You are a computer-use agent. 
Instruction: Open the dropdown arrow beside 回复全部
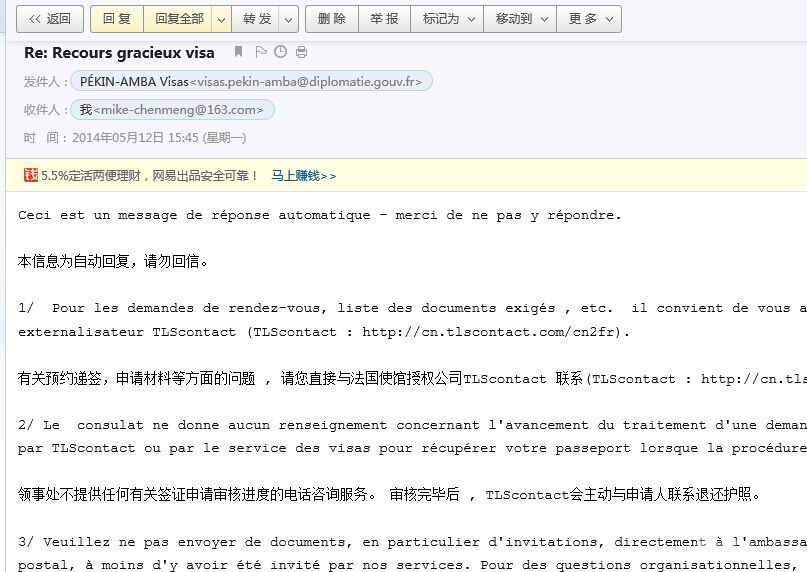[x=221, y=20]
